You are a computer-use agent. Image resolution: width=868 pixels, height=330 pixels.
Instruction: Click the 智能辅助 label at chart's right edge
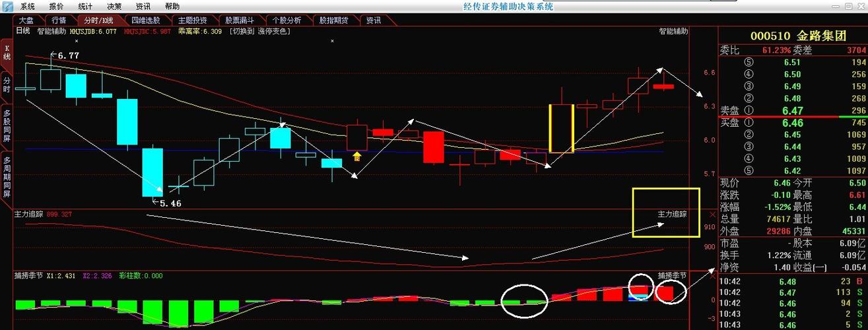673,31
